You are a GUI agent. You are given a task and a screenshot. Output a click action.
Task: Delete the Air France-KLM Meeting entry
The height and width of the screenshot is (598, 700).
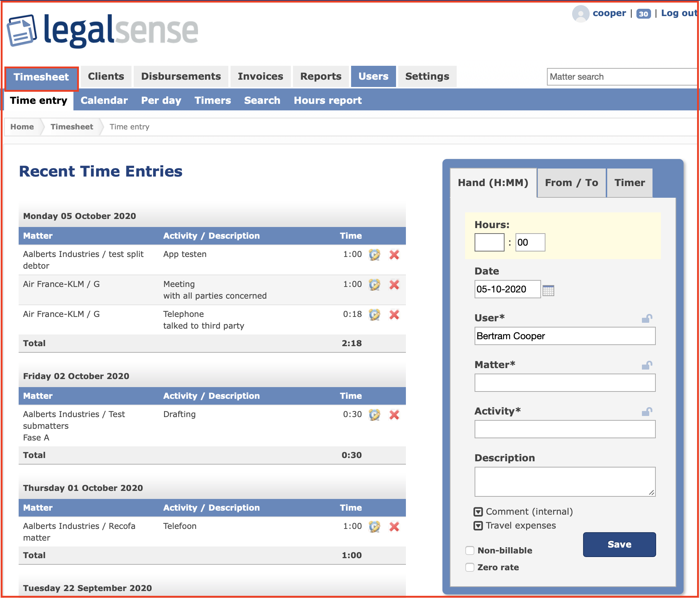394,285
